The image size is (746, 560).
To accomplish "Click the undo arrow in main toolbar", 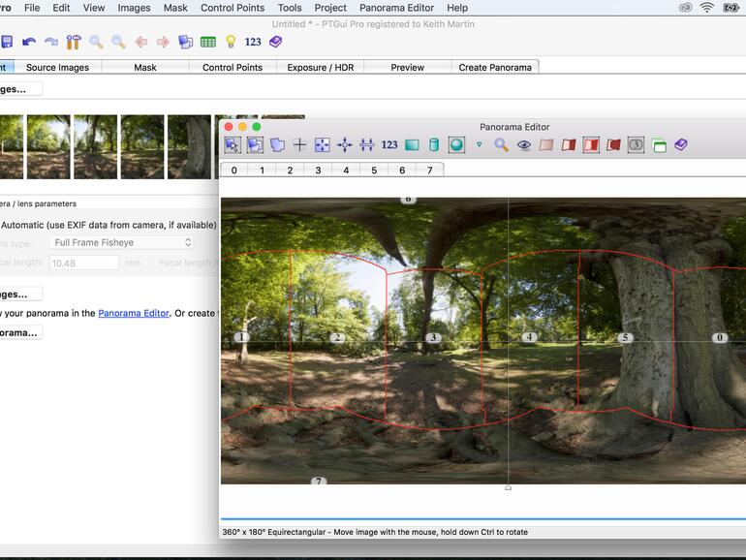I will [29, 42].
